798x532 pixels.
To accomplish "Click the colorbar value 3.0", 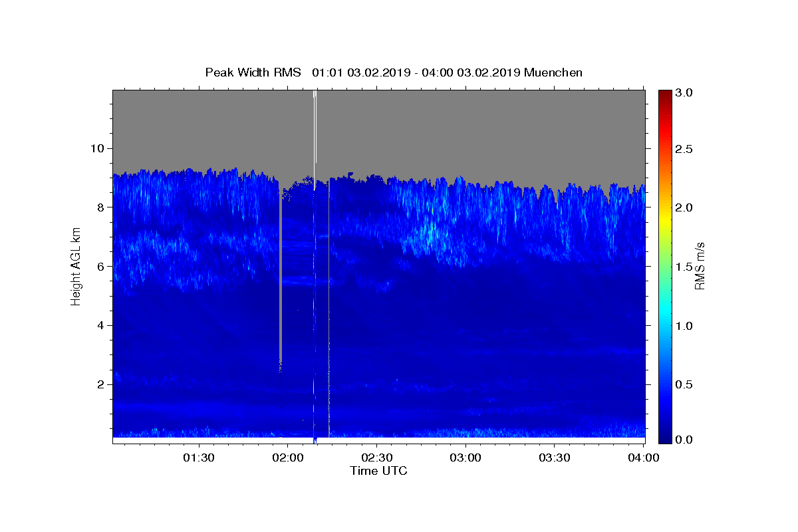I will (684, 92).
